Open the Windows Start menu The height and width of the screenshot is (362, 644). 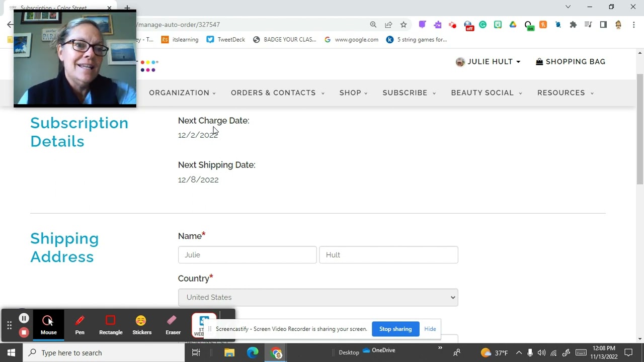(x=11, y=353)
